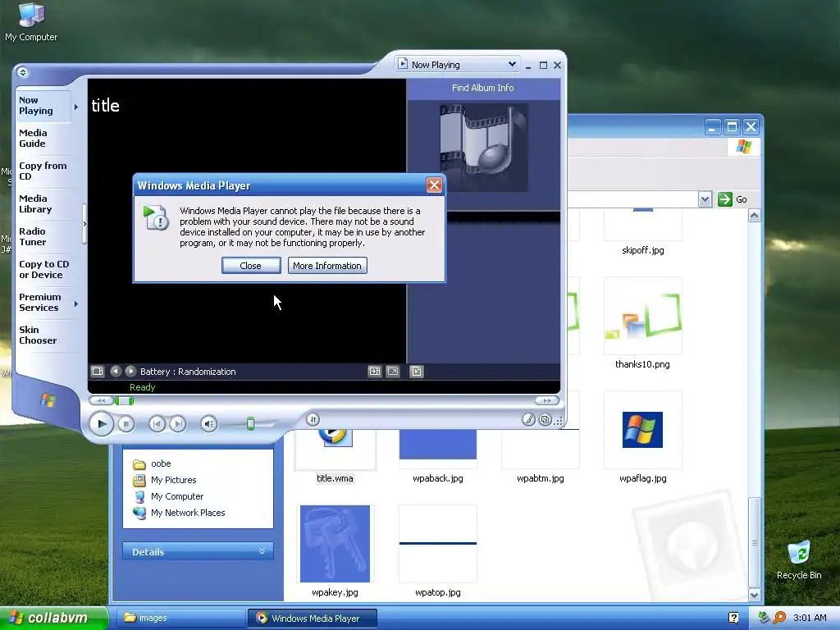Go to My Pictures in Other Places
840x630 pixels.
coord(174,480)
